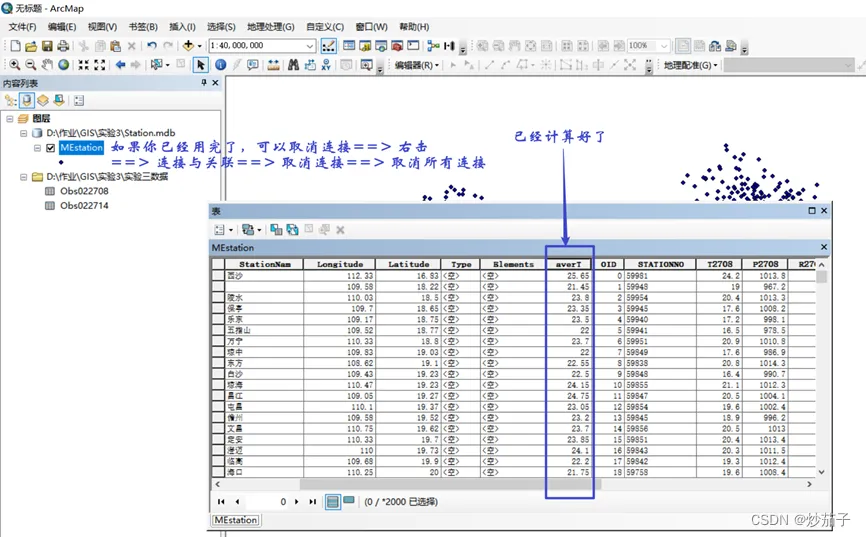
Task: Open the Search window
Action: point(381,46)
